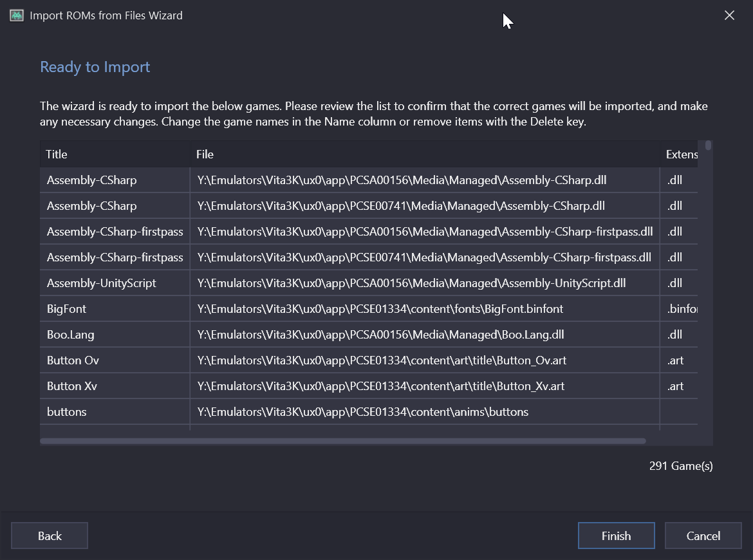Go Back to the previous wizard step

point(50,536)
